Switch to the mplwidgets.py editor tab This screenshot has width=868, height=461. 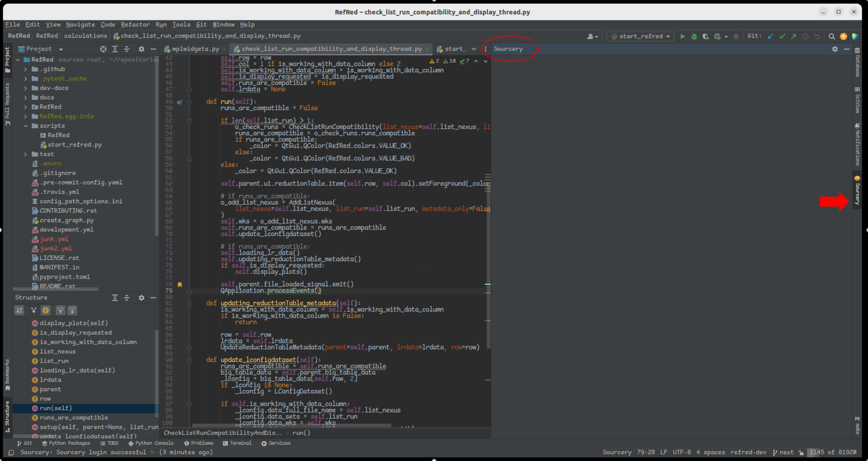pyautogui.click(x=194, y=49)
